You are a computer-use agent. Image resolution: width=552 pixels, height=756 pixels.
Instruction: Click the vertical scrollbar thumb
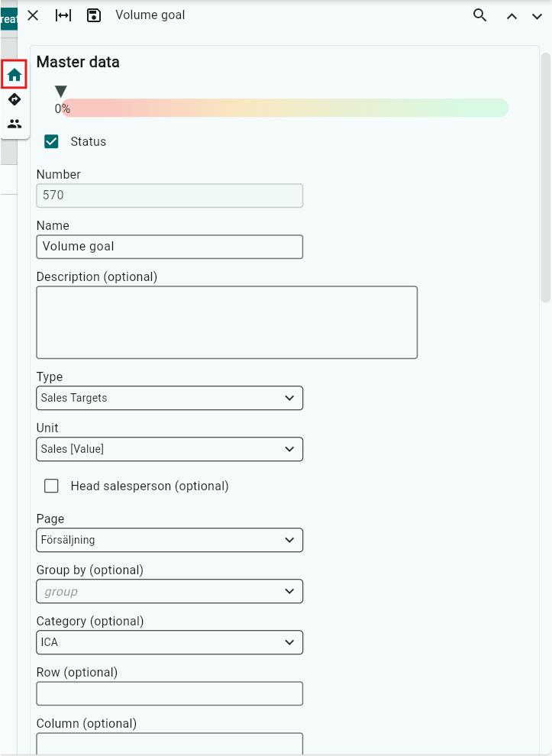[545, 177]
